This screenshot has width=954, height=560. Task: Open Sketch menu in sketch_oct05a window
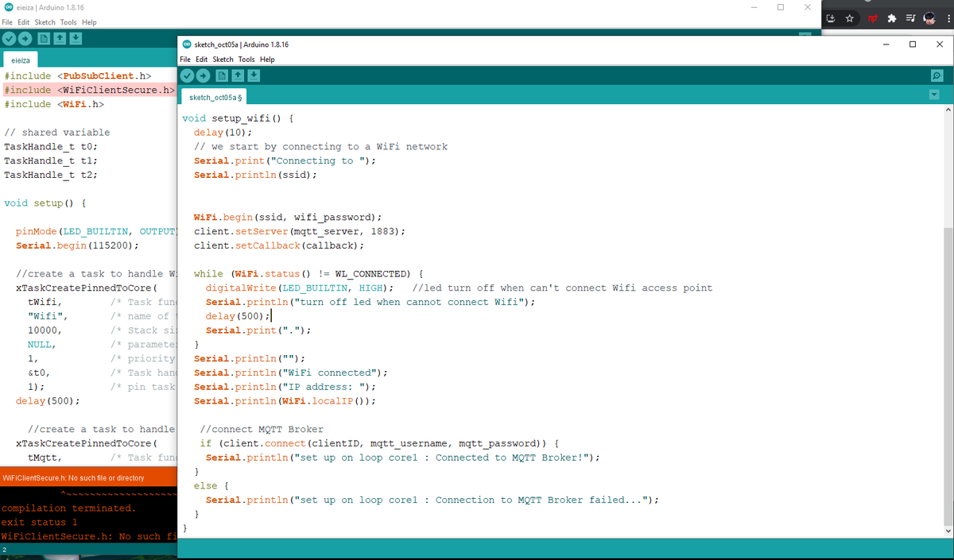click(223, 60)
